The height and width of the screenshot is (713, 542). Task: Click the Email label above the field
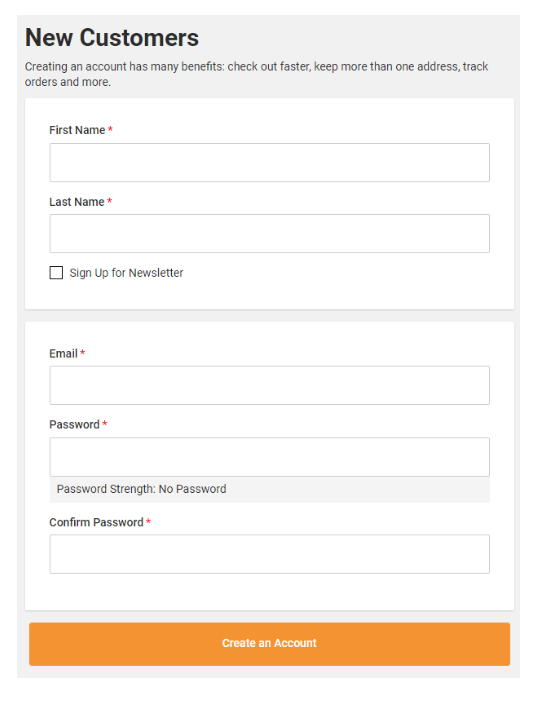pyautogui.click(x=63, y=353)
